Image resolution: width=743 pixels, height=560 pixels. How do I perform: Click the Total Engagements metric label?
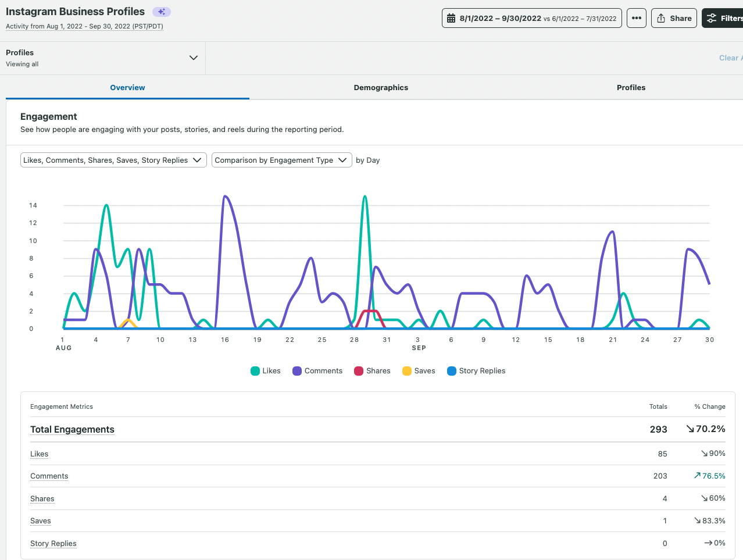pyautogui.click(x=72, y=429)
